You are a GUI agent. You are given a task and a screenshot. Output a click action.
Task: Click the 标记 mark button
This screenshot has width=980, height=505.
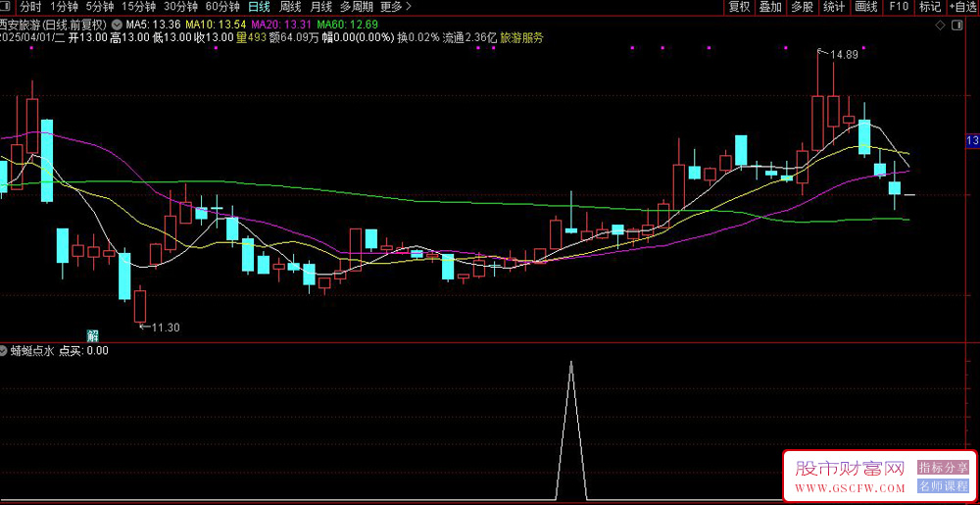pos(930,7)
